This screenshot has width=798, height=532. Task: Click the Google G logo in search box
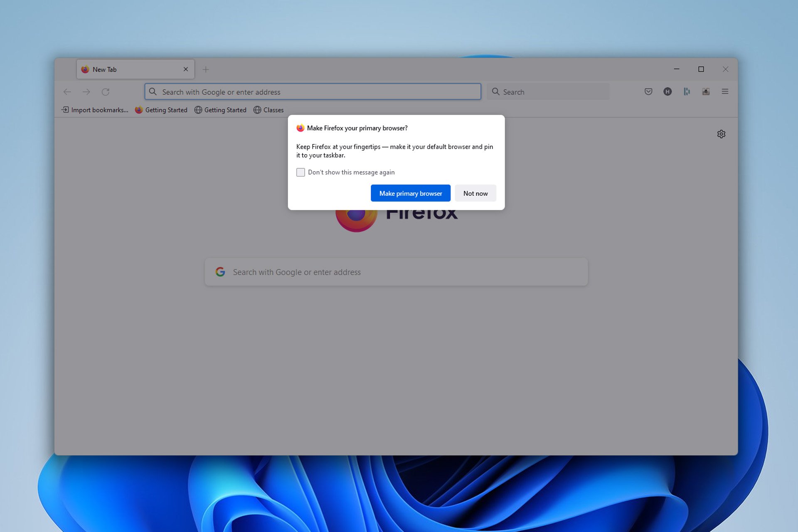click(220, 272)
